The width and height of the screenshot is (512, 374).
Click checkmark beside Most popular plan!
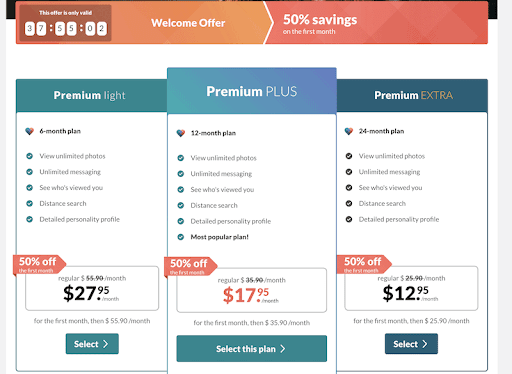[181, 237]
